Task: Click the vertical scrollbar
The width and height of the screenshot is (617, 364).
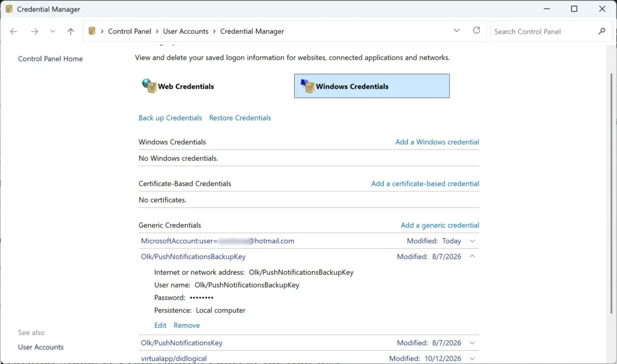Action: (x=611, y=193)
